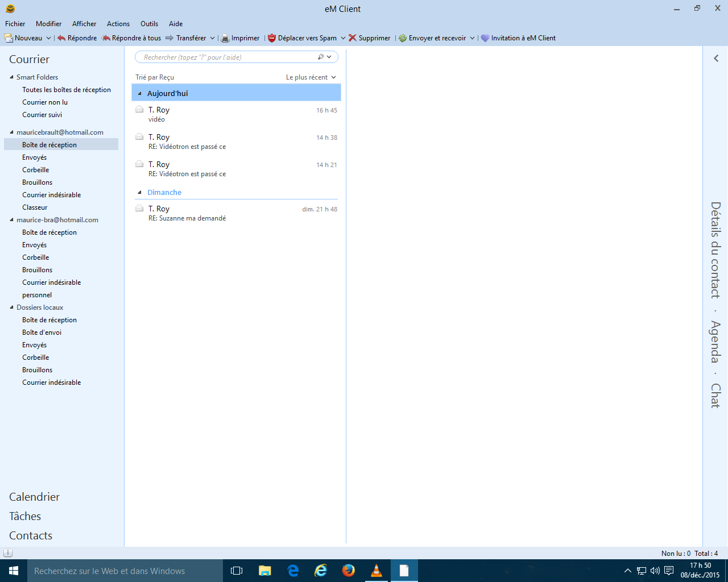The width and height of the screenshot is (728, 582).
Task: Click the search magnifier icon
Action: pyautogui.click(x=321, y=57)
